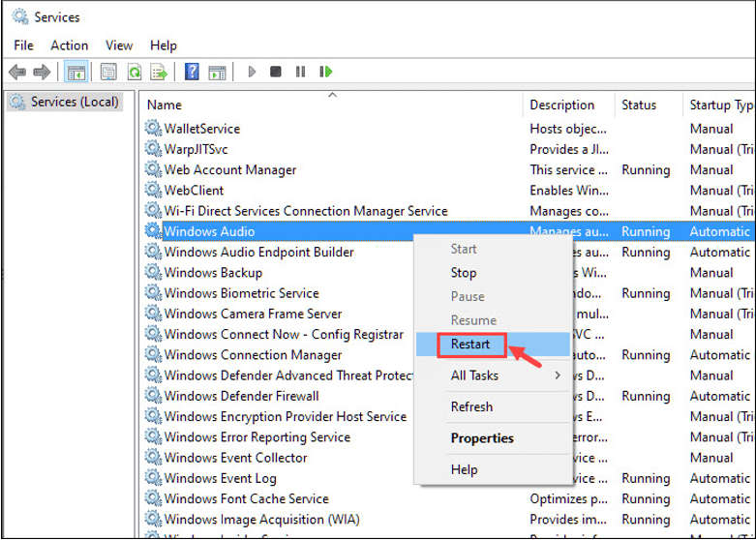Click the Stop Service square icon
Screen dimensions: 756x540
[x=276, y=72]
